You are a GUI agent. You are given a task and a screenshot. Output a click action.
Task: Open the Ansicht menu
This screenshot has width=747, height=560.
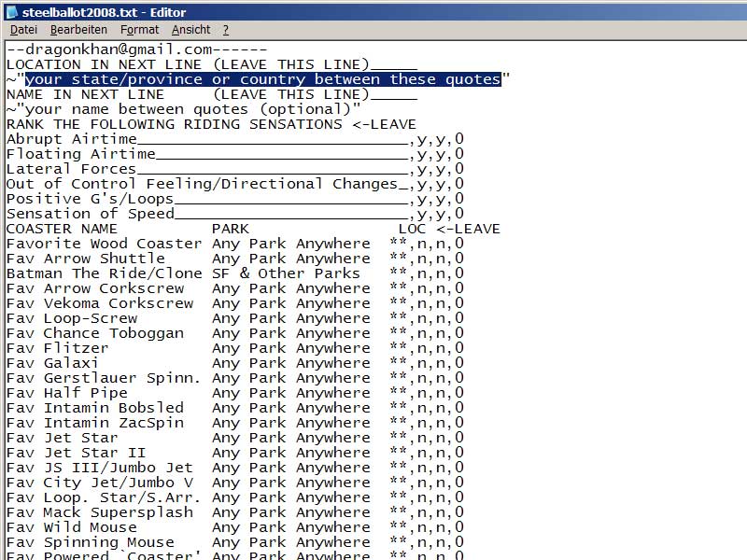click(x=190, y=30)
